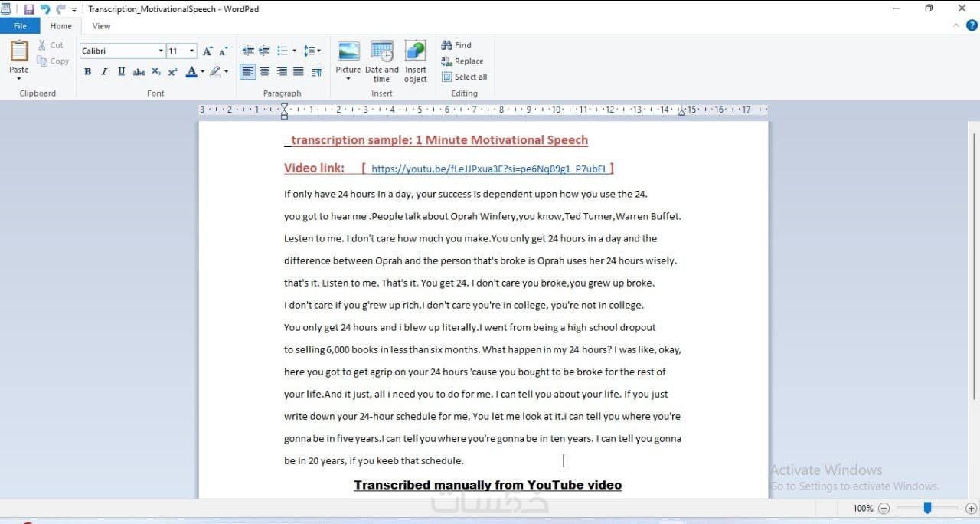
Task: Click the zoom in plus button
Action: click(x=971, y=508)
